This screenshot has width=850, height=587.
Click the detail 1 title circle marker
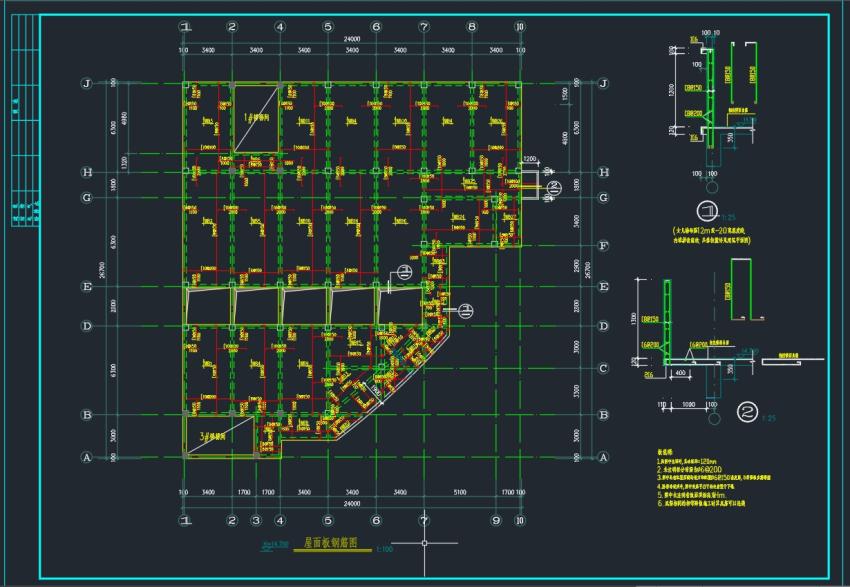coord(707,211)
